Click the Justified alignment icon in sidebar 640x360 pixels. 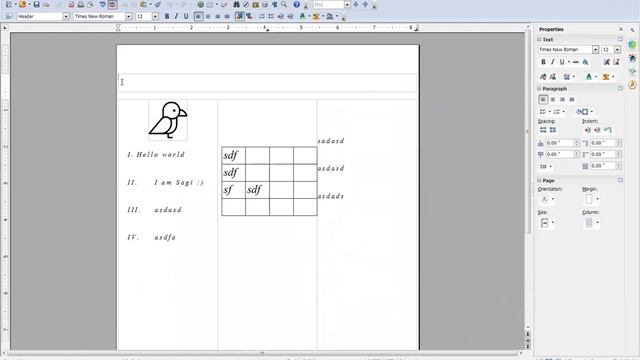[572, 100]
